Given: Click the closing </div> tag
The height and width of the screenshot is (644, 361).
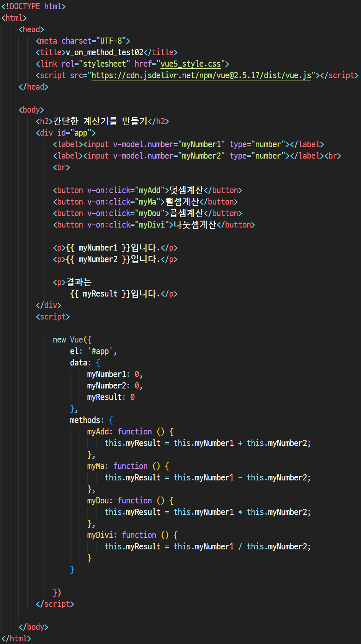Looking at the screenshot, I should tap(49, 305).
